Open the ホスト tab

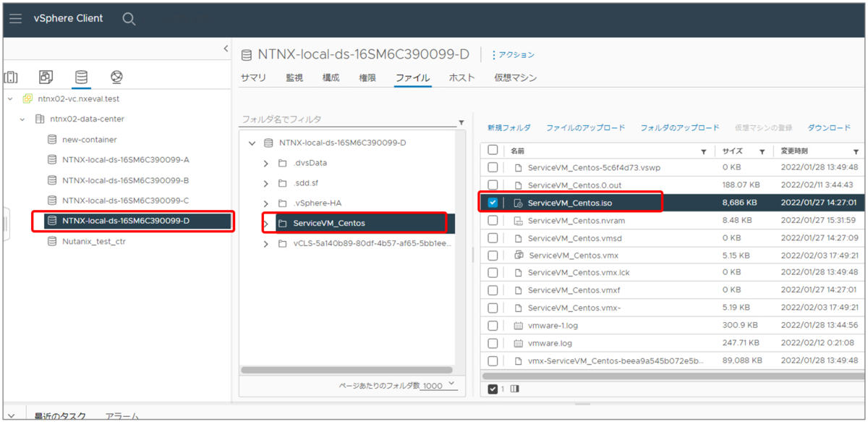pos(461,78)
